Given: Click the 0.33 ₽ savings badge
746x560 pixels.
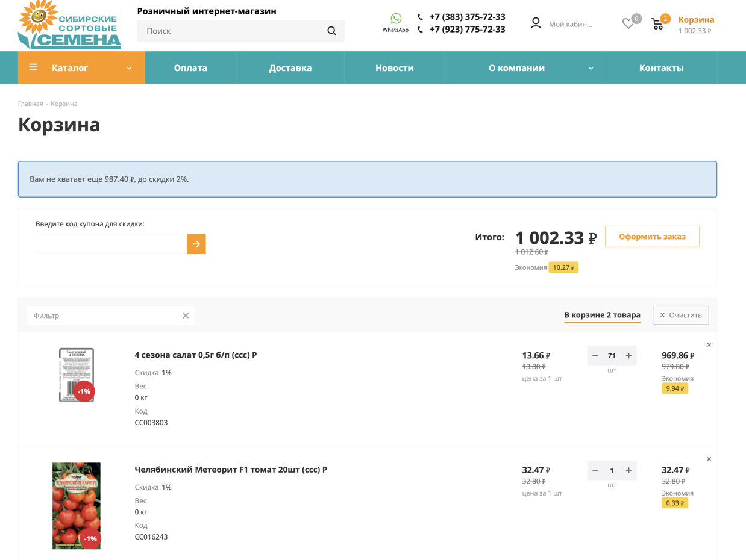Looking at the screenshot, I should pos(675,503).
